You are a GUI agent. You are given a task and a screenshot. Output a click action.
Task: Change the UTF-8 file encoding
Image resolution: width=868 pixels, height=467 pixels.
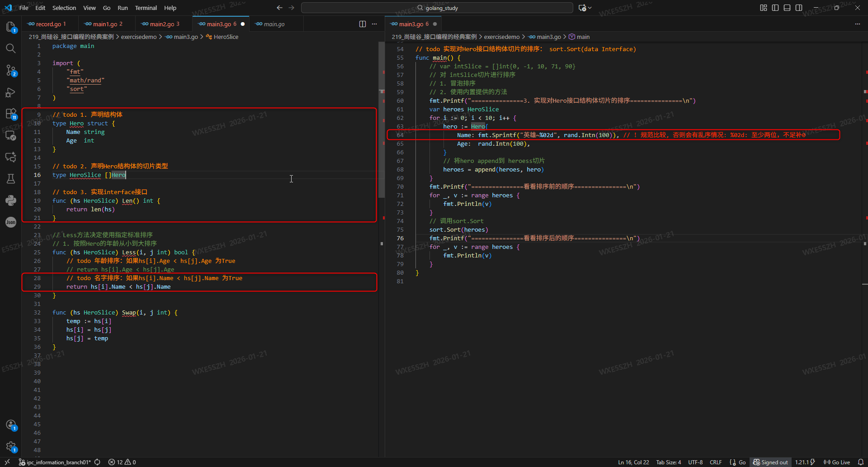695,462
